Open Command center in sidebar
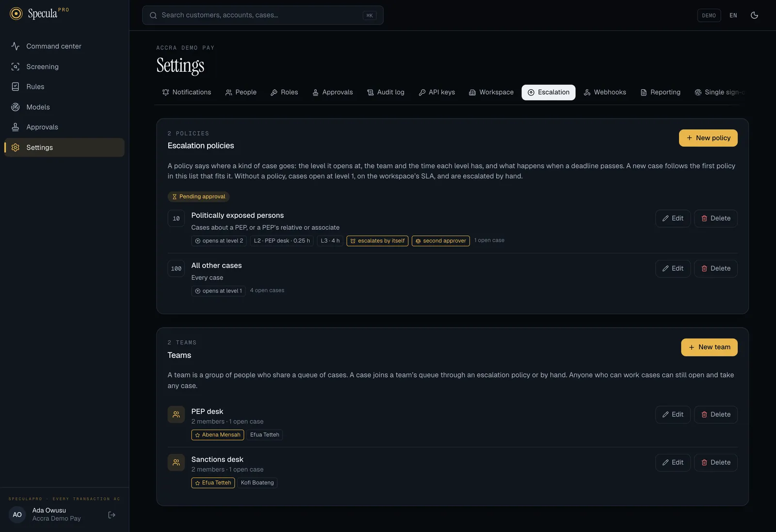Screen dimensions: 776x532 [x=65, y=46]
